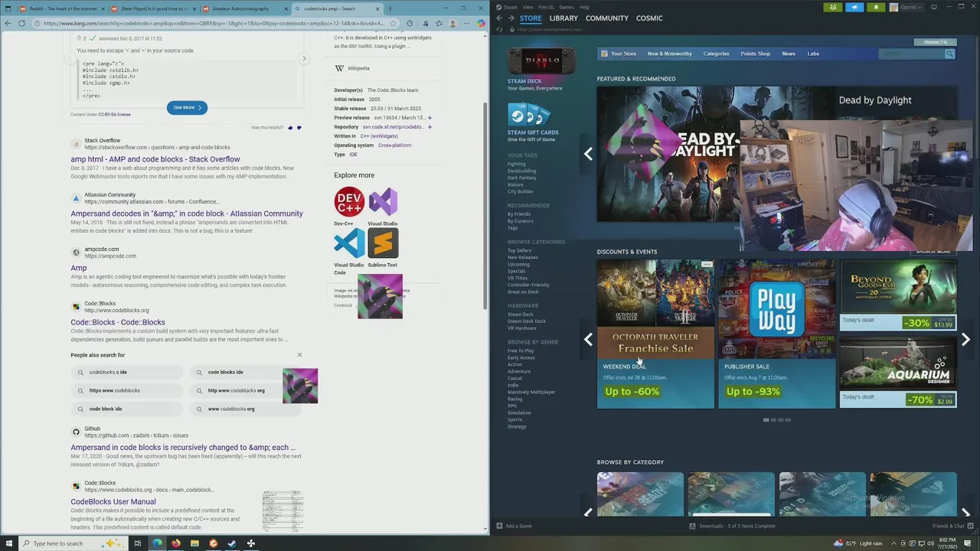Click Steam store search field

[912, 54]
